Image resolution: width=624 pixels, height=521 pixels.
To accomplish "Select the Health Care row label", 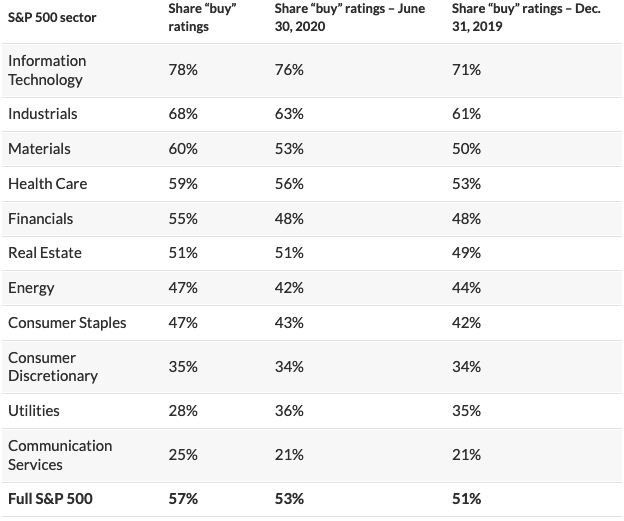I will click(x=47, y=184).
